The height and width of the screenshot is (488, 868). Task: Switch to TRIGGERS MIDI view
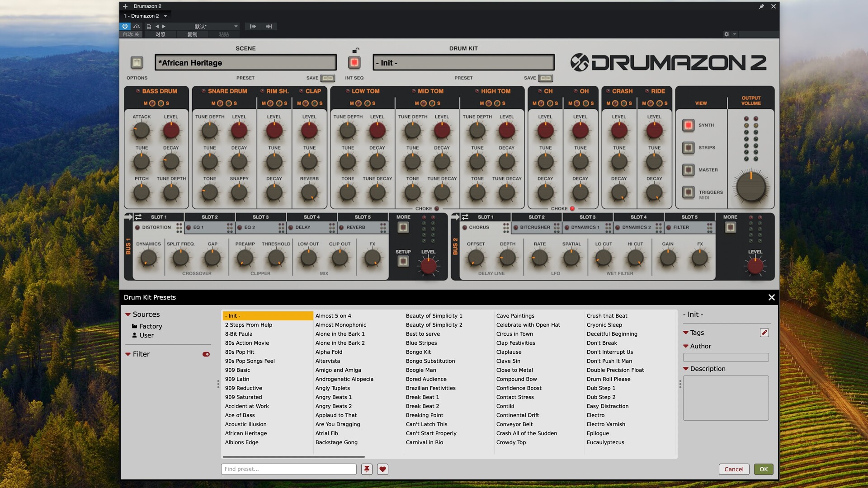[688, 192]
